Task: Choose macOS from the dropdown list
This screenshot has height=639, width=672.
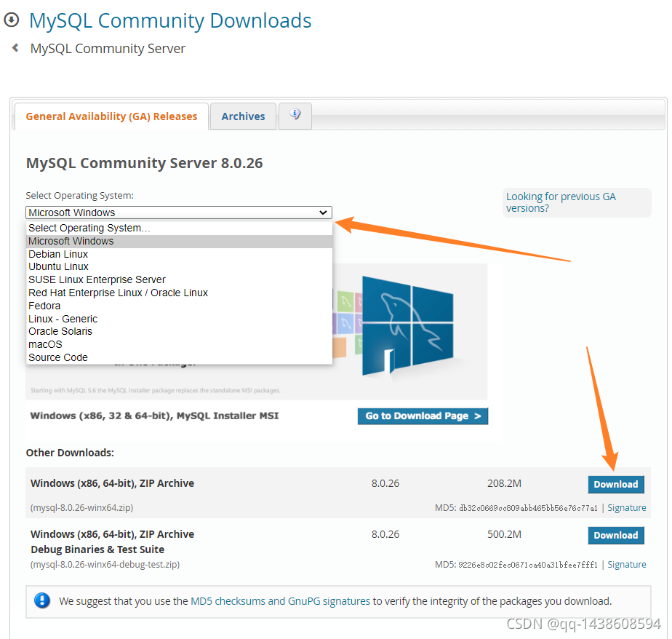Action: point(179,344)
